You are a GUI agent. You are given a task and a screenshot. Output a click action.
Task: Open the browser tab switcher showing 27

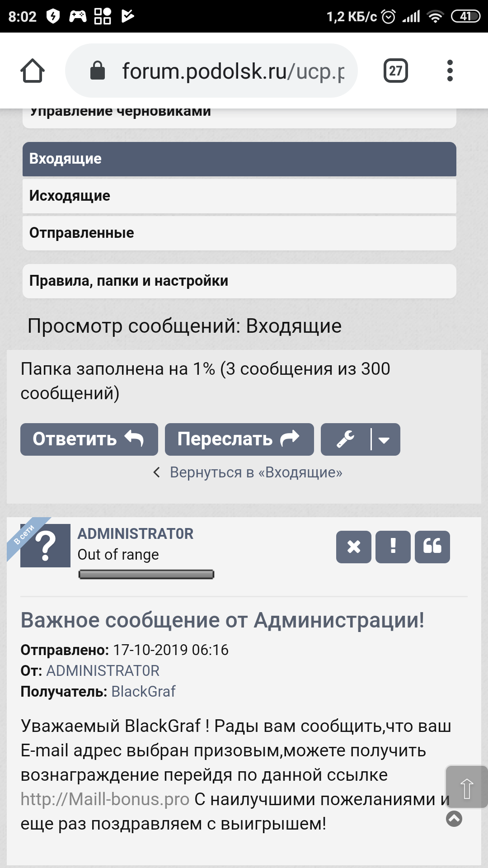[x=395, y=71]
